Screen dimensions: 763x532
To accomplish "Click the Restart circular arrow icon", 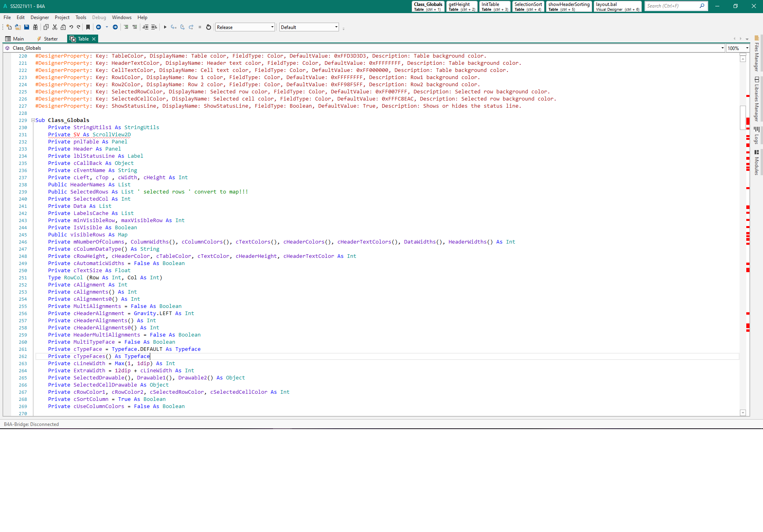I will click(x=209, y=27).
